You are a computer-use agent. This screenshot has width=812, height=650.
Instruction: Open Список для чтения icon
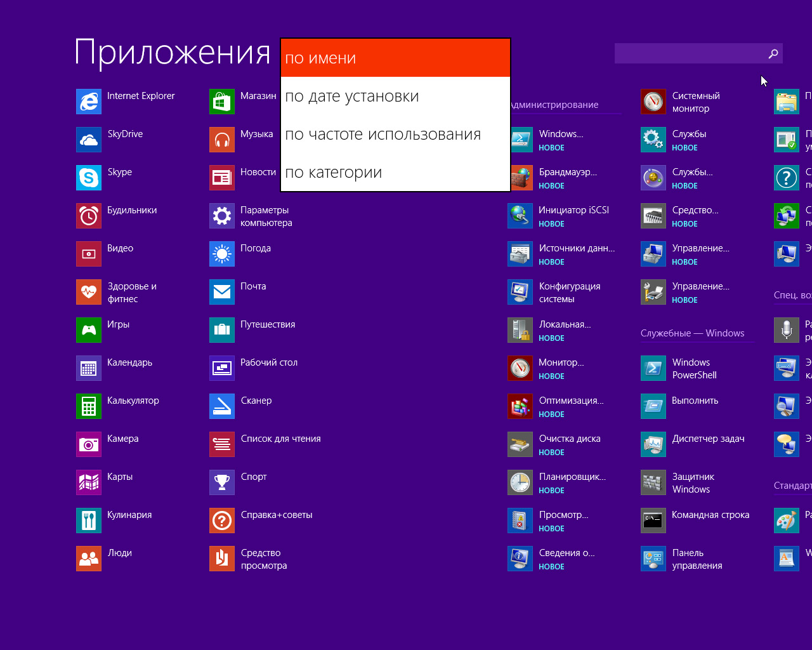click(x=222, y=444)
